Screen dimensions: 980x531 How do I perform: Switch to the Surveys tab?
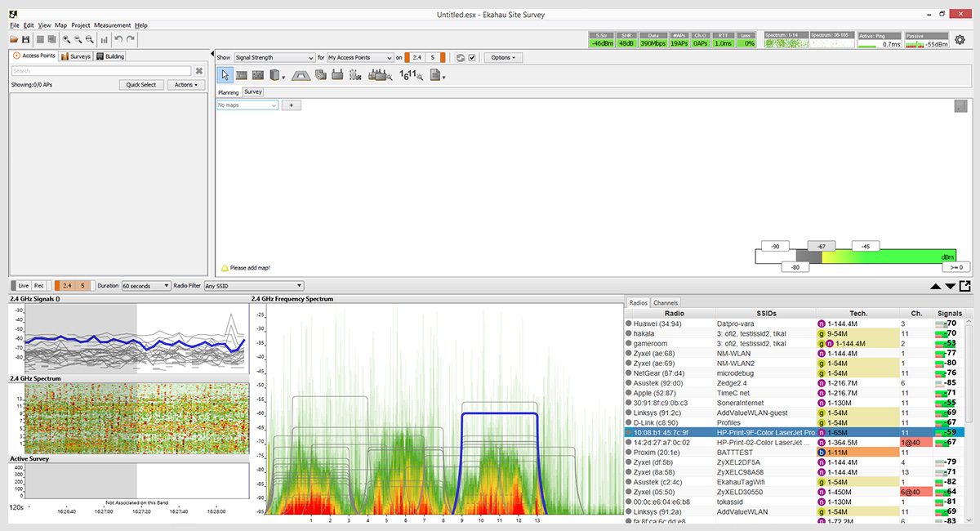click(76, 56)
